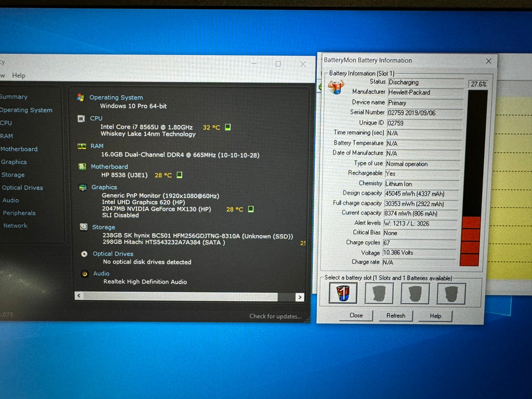Click the Motherboard heading in summary
The height and width of the screenshot is (399, 532).
pos(109,167)
